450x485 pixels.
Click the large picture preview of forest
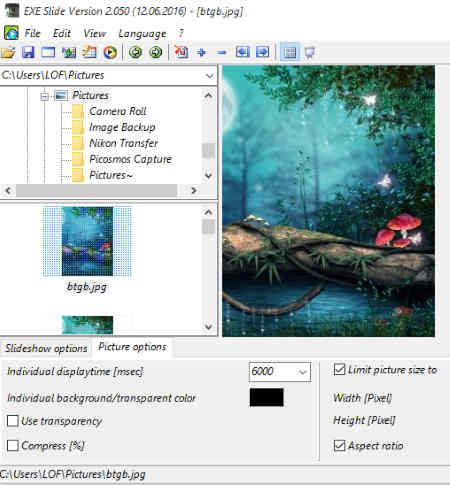(x=328, y=201)
